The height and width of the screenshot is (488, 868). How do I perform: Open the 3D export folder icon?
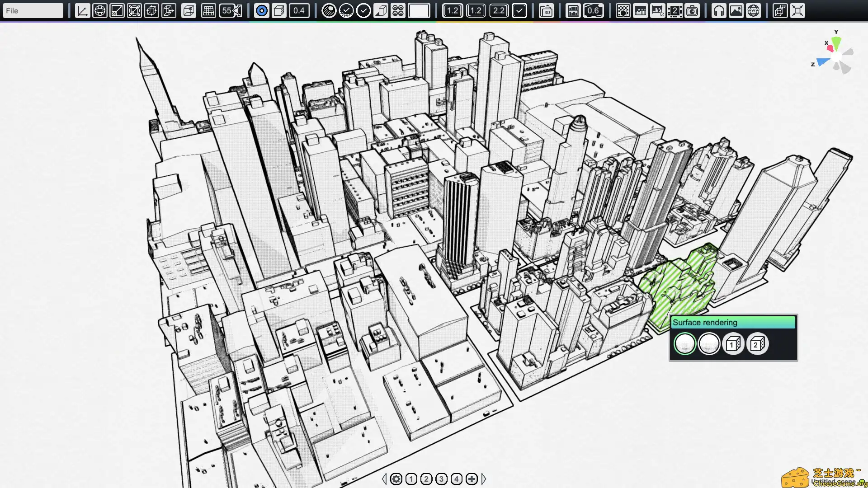pos(546,10)
